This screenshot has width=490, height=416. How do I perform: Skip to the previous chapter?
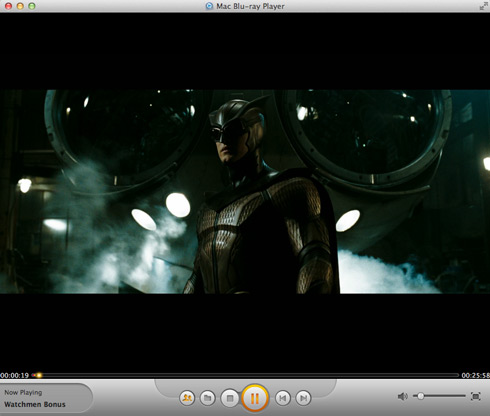[283, 398]
